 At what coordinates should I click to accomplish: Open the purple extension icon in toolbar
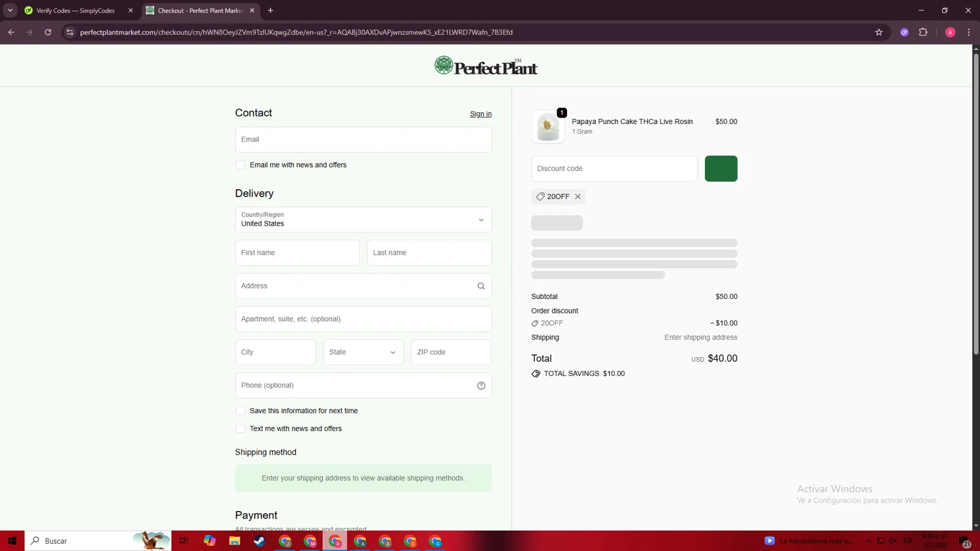(x=904, y=32)
